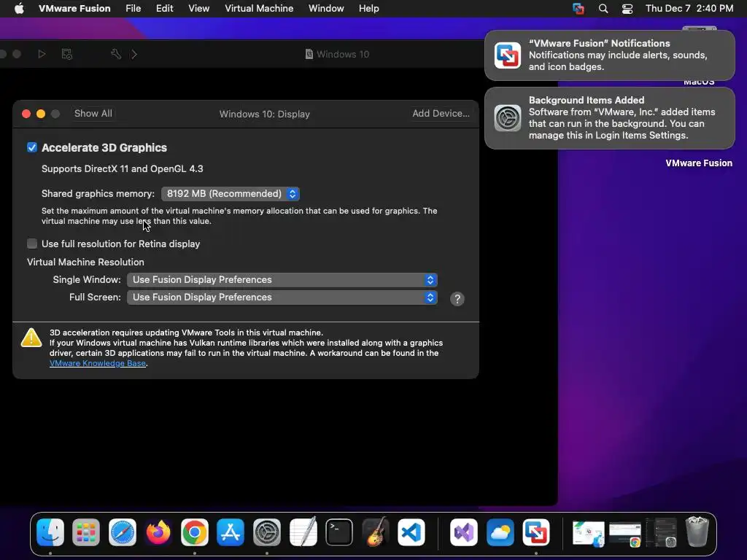The image size is (747, 560).
Task: Open the Window menu
Action: pyautogui.click(x=326, y=9)
